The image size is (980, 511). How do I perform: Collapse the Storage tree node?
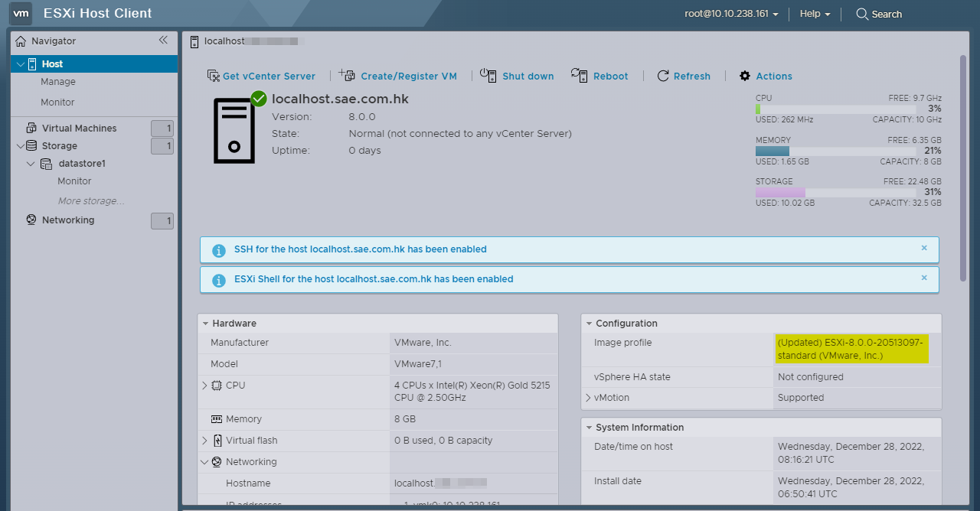[20, 145]
